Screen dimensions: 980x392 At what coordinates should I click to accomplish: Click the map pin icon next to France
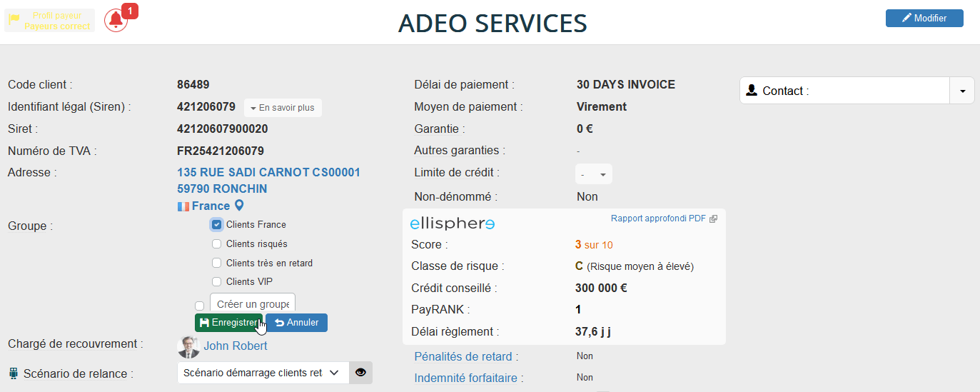pyautogui.click(x=239, y=206)
